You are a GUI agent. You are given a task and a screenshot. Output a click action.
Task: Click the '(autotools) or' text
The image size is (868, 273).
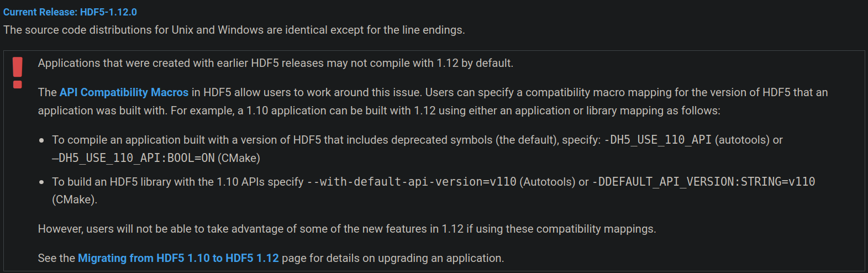tap(749, 140)
